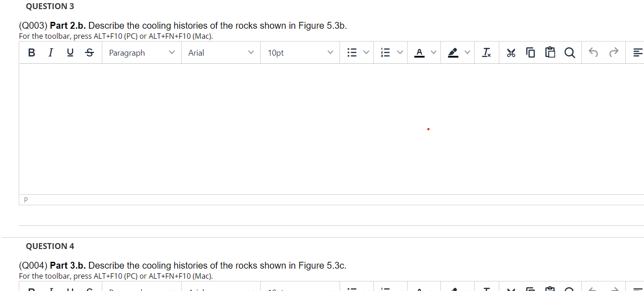Toggle the numbered list option

(386, 52)
